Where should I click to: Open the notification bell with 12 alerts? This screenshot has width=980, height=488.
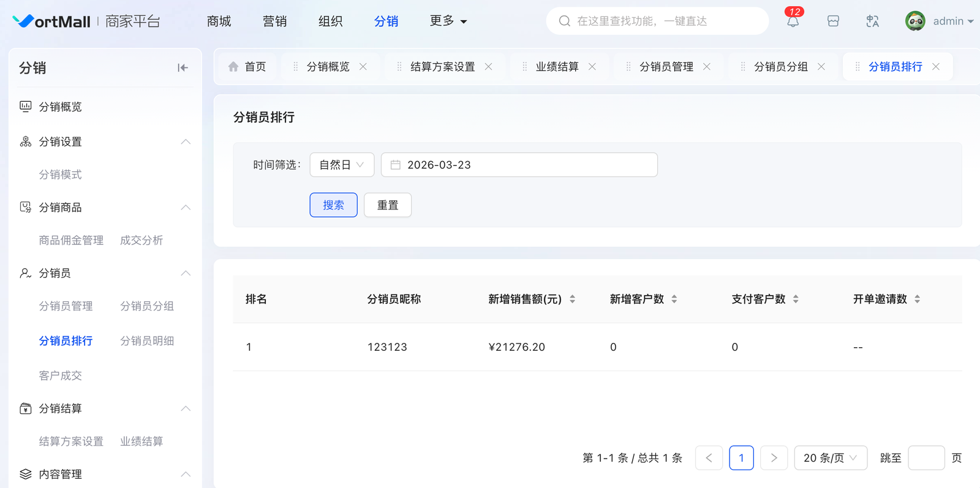[793, 21]
